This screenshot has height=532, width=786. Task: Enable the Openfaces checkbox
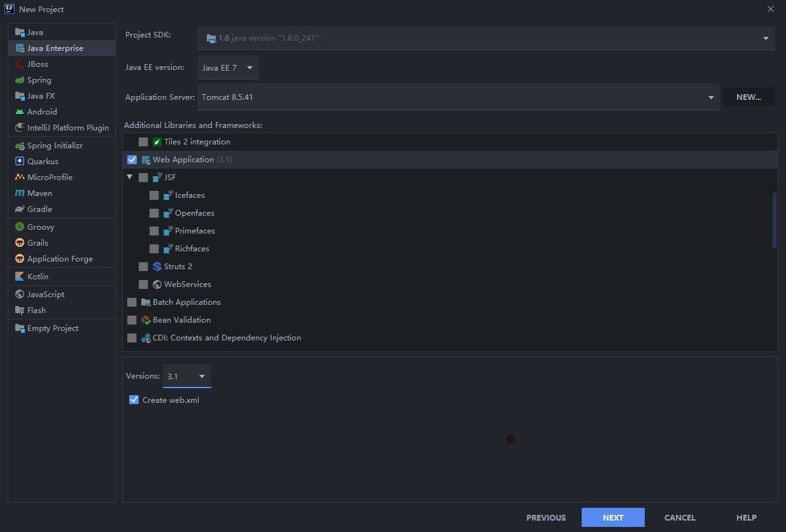pos(154,213)
